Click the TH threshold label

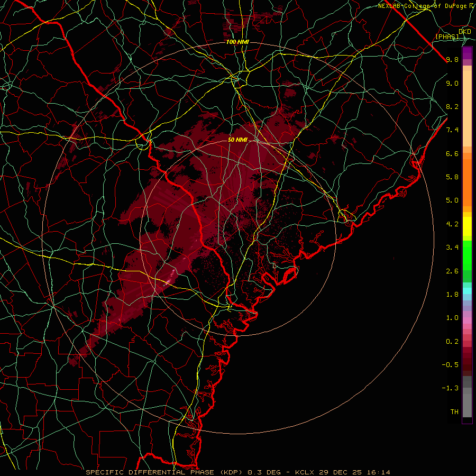pyautogui.click(x=454, y=412)
